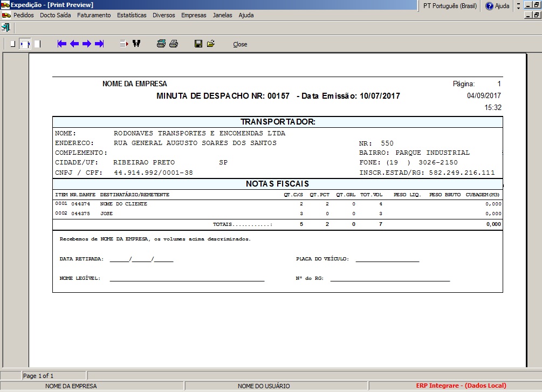This screenshot has height=392, width=542.
Task: Go to the first page arrow
Action: click(x=61, y=44)
